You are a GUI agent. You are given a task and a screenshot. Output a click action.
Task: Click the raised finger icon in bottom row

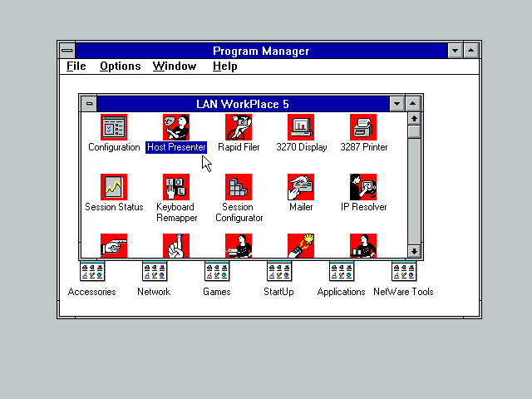coord(176,246)
